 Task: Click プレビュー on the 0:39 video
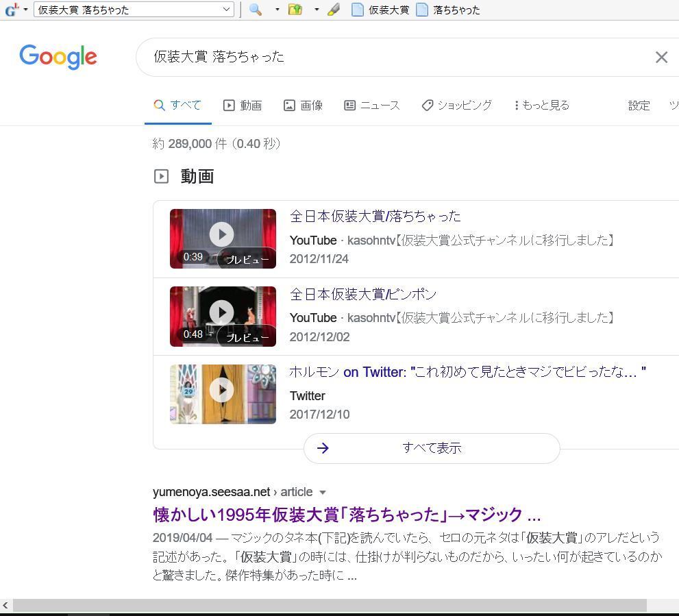coord(247,259)
